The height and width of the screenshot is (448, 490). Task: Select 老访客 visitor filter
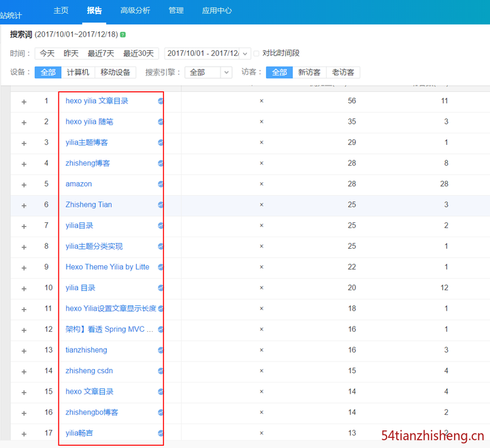(x=343, y=73)
